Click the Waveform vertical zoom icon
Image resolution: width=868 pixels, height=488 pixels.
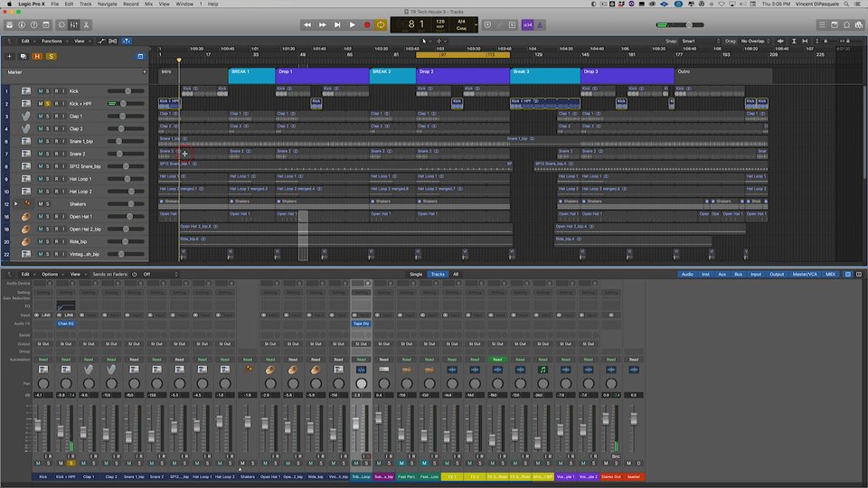point(780,41)
